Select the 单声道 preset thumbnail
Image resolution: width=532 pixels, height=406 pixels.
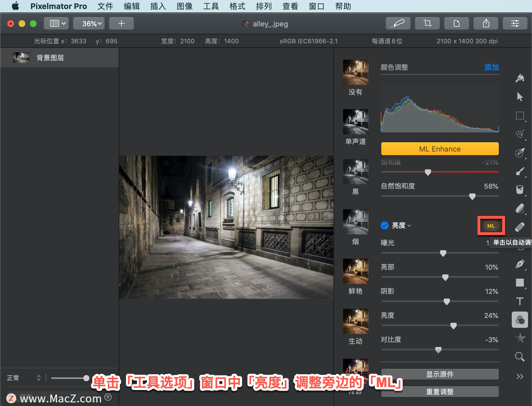point(355,122)
